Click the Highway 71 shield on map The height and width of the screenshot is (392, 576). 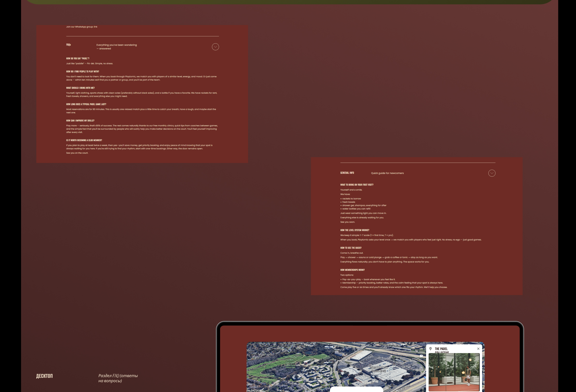pos(421,356)
